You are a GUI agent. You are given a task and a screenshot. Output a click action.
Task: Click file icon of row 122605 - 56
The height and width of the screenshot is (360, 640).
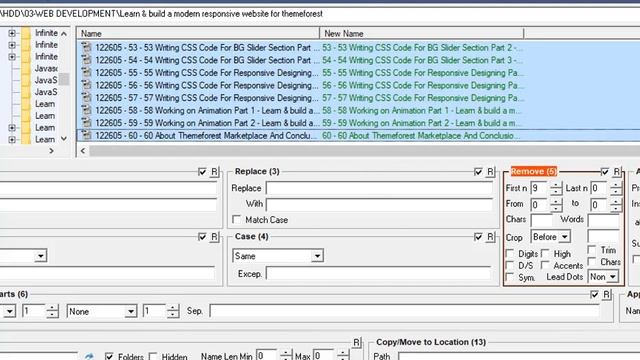86,85
